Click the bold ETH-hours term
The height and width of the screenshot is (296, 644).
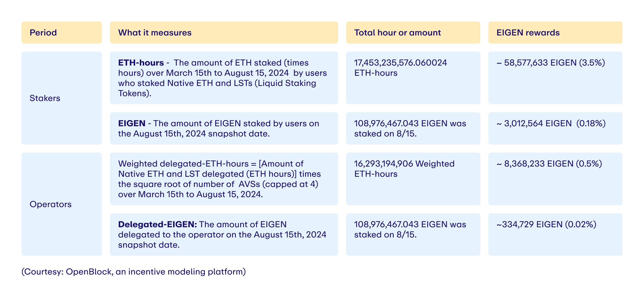(141, 63)
